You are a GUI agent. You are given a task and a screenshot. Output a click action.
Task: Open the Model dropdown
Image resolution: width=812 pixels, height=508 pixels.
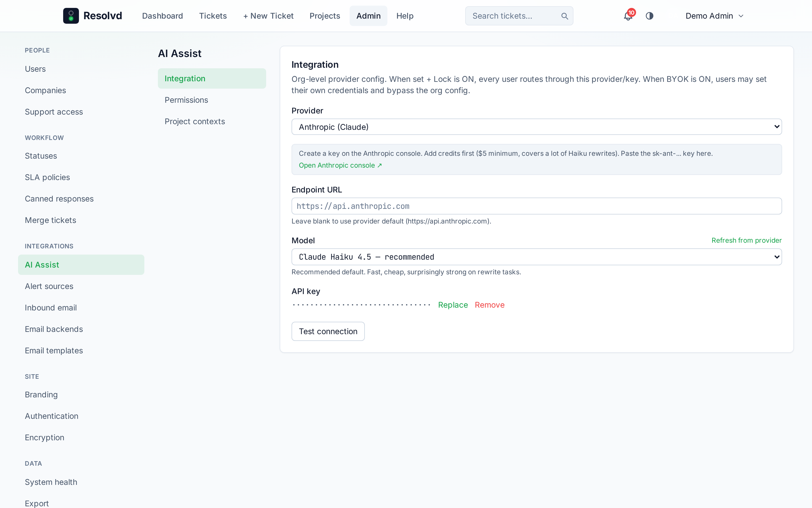(x=537, y=257)
